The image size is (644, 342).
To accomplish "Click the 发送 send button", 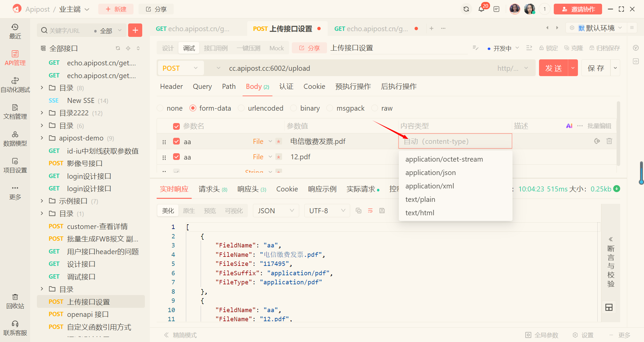I will (x=553, y=68).
